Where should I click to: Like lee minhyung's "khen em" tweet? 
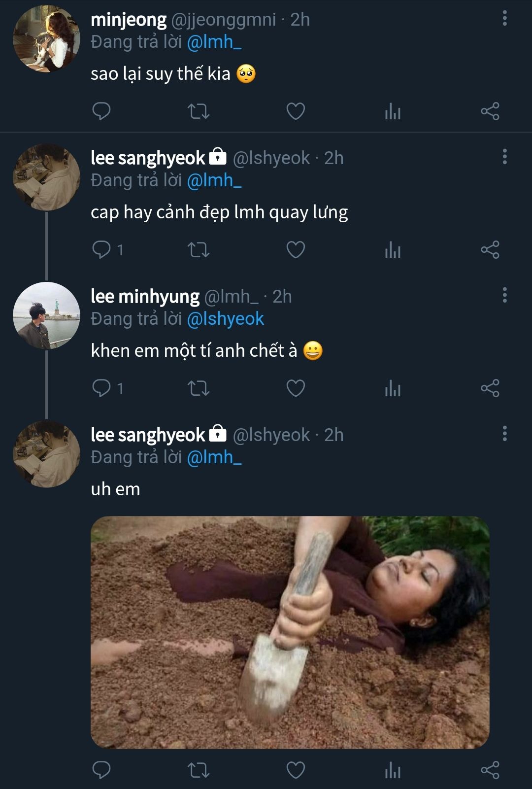[296, 388]
